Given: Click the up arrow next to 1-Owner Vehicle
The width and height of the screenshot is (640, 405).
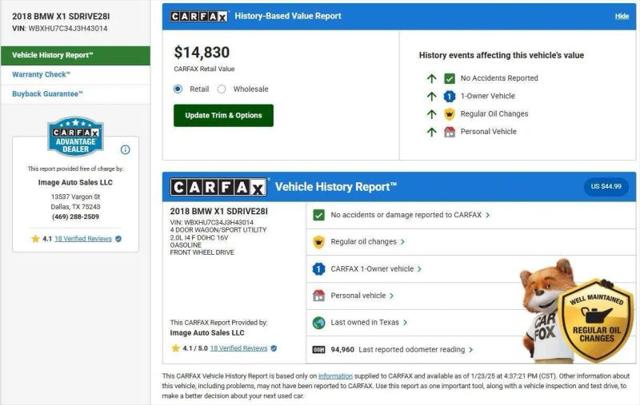Looking at the screenshot, I should tap(431, 96).
